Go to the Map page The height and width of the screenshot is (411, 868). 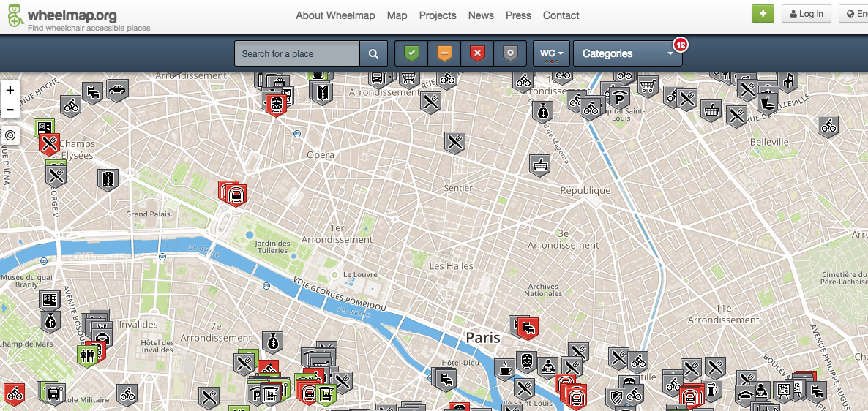click(397, 15)
